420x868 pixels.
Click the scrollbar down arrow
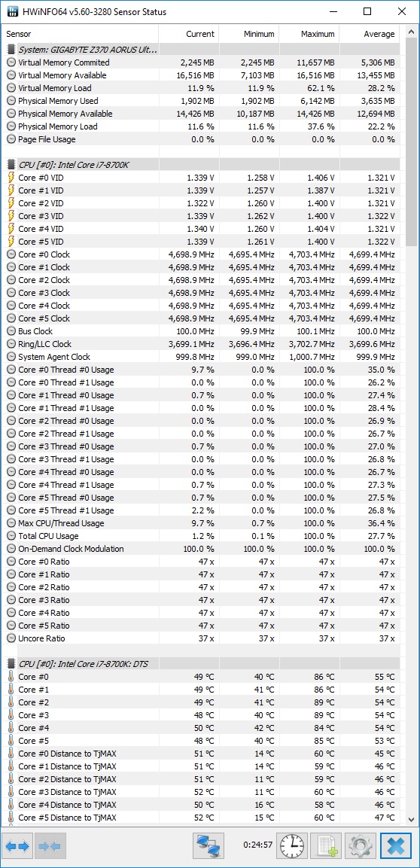point(411,819)
